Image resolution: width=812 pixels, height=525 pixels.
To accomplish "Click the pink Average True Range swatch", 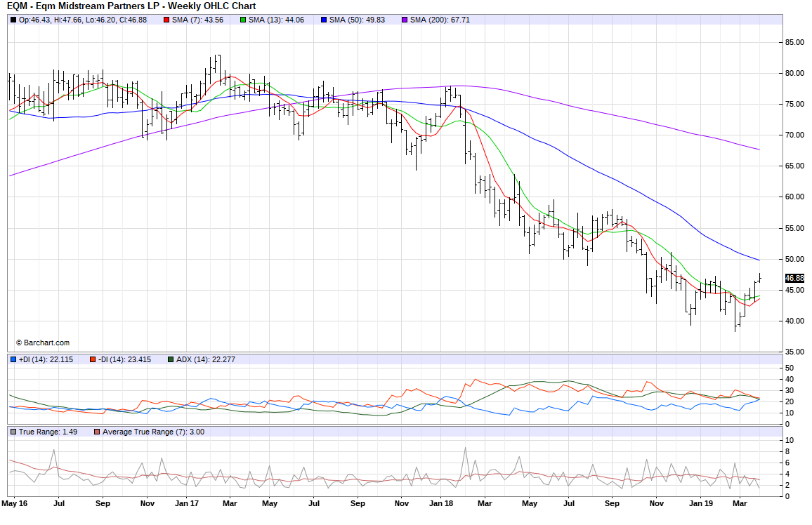I will (97, 432).
